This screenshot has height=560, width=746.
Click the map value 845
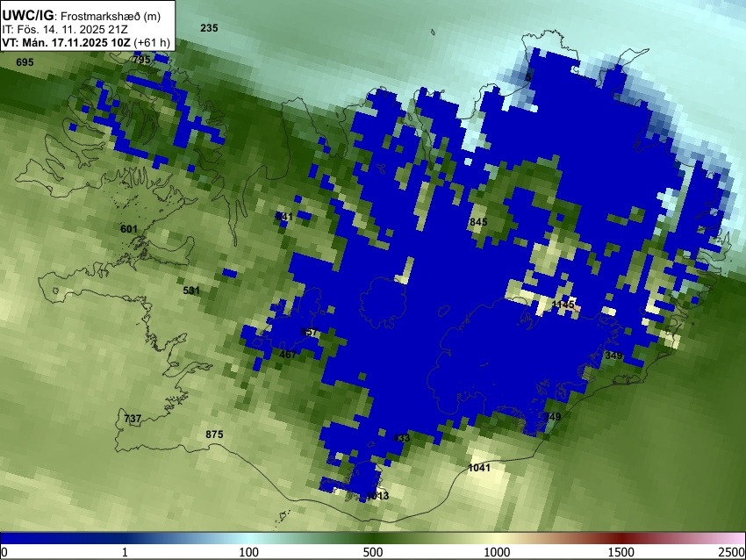[x=478, y=222]
